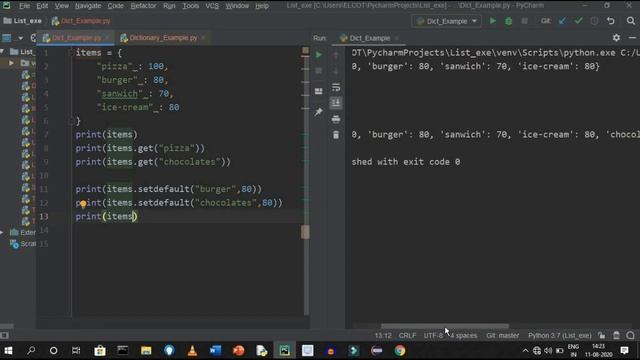Click the stop button in the top toolbar

pyautogui.click(x=524, y=21)
